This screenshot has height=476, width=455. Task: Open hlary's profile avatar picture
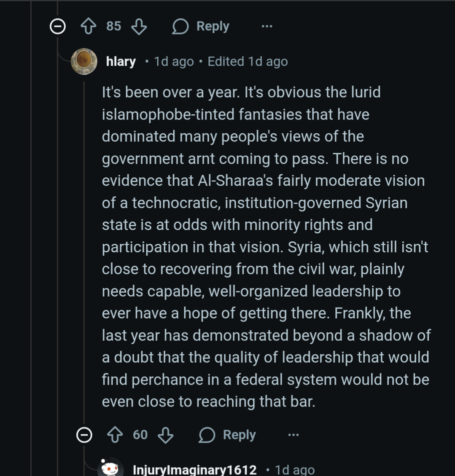click(84, 62)
